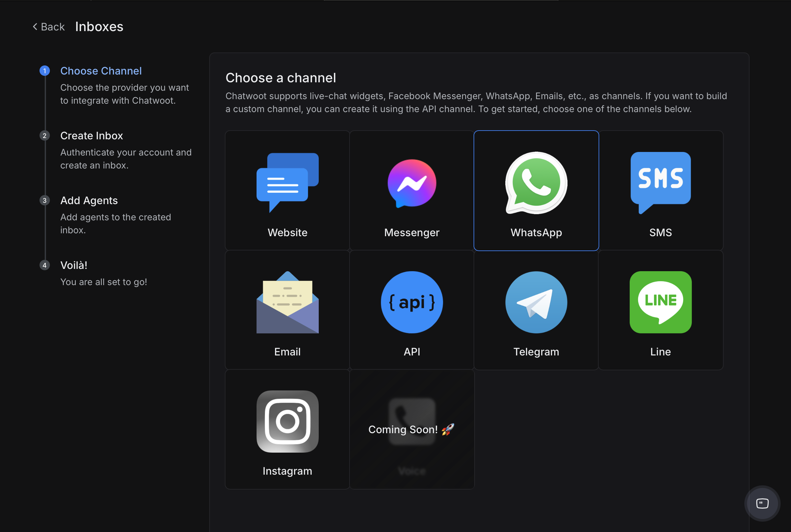Click 'Authenticate your account' description text

126,158
